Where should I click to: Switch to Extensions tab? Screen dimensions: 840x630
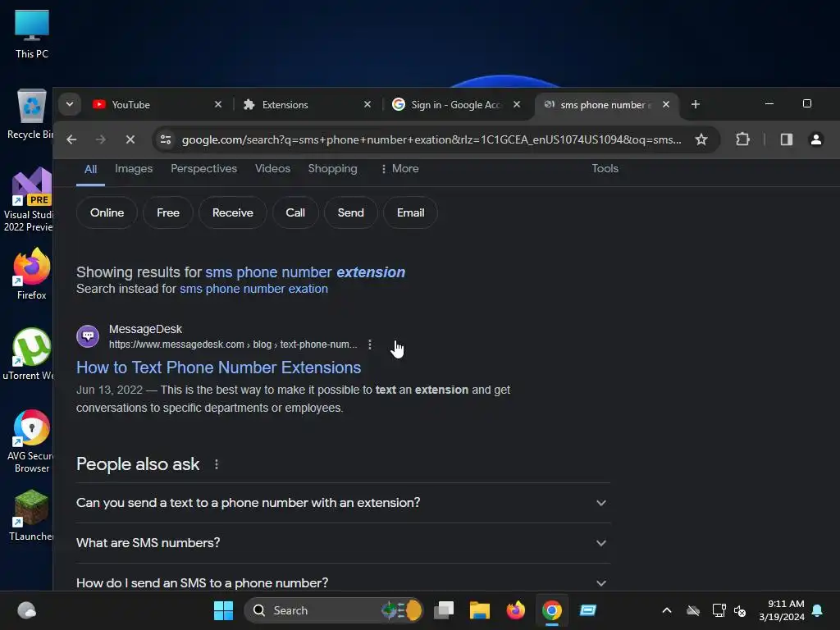[x=303, y=104]
